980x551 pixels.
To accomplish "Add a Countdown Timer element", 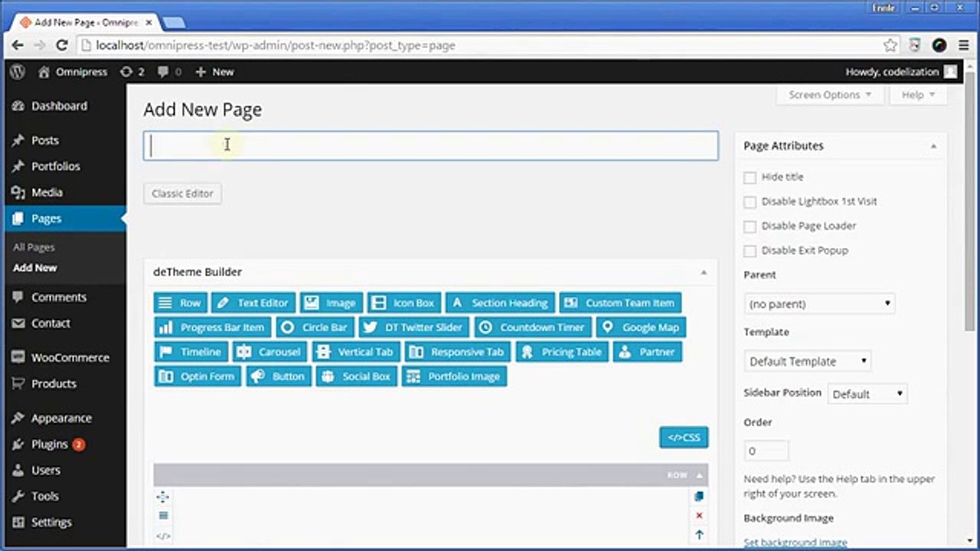I will [x=533, y=328].
